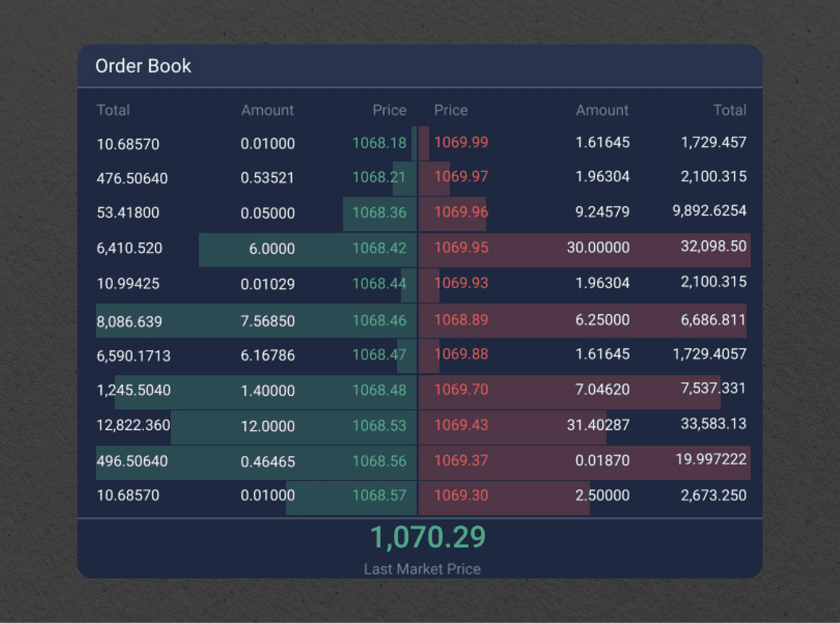
Task: Click the total 12,822.360 on bid side
Action: point(133,426)
